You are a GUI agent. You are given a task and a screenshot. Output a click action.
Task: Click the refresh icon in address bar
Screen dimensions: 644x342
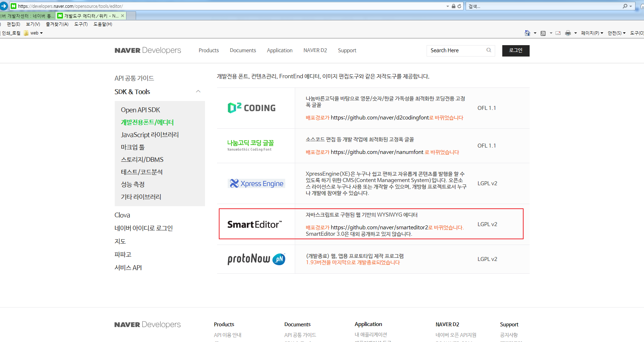459,6
